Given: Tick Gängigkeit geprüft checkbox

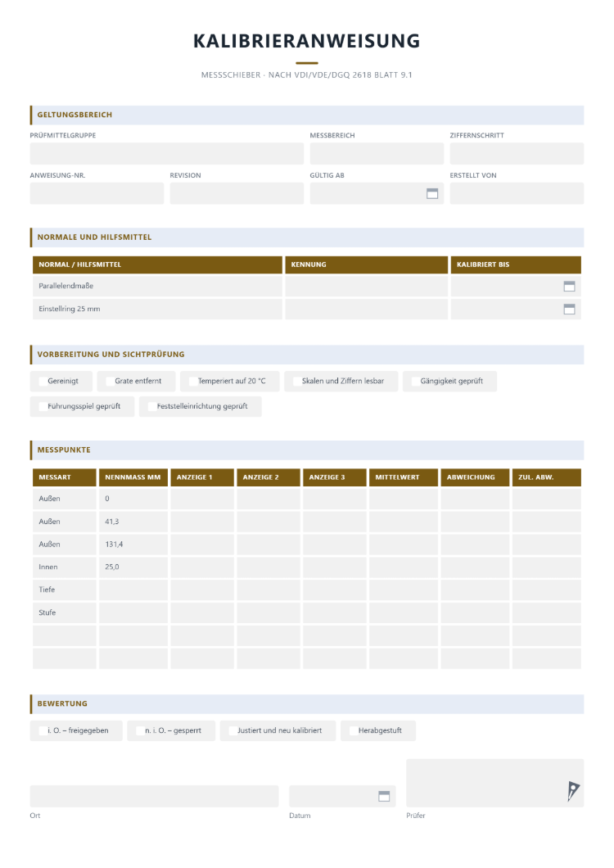Looking at the screenshot, I should [x=415, y=382].
